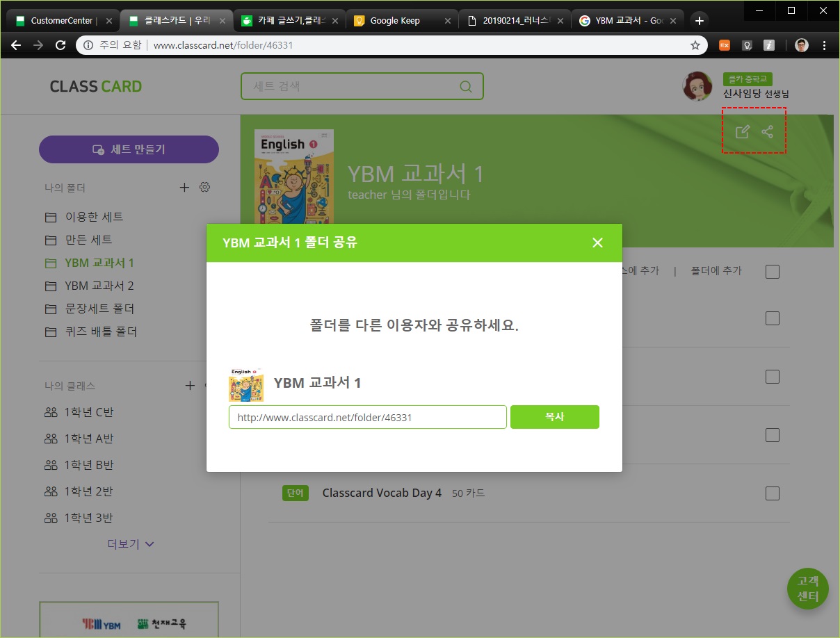The height and width of the screenshot is (638, 840).
Task: Select the YBM 교과서 1 folder
Action: pyautogui.click(x=99, y=263)
